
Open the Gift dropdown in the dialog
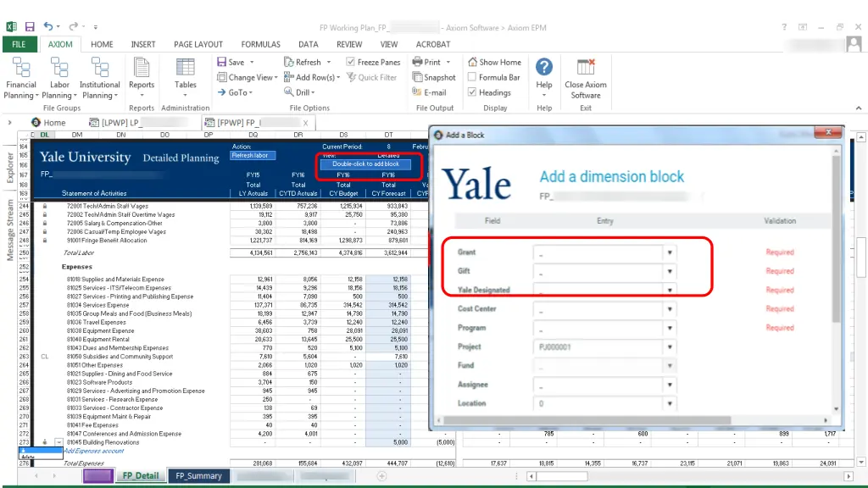[670, 272]
